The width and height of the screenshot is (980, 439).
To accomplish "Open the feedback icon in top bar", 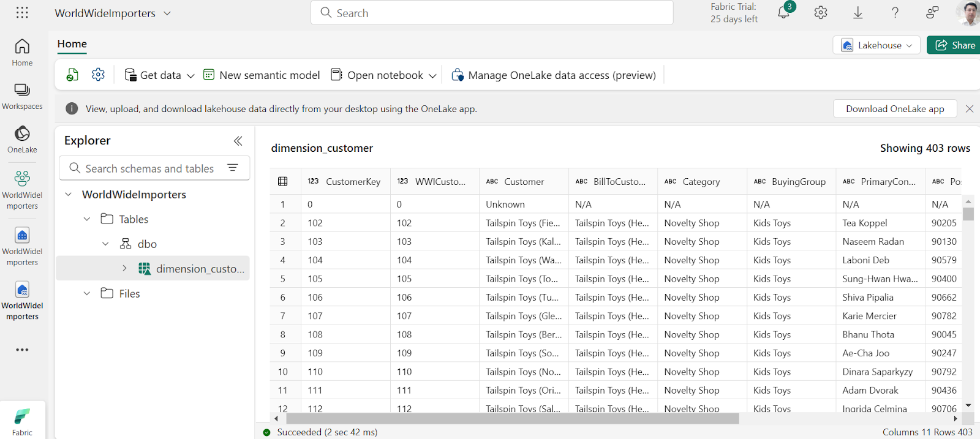I will [x=932, y=13].
